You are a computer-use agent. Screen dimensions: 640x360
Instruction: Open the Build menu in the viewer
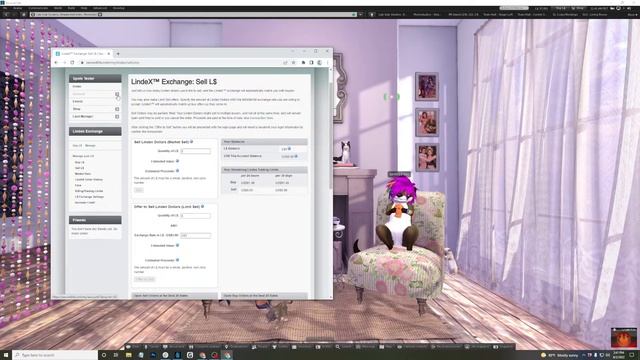[x=71, y=8]
